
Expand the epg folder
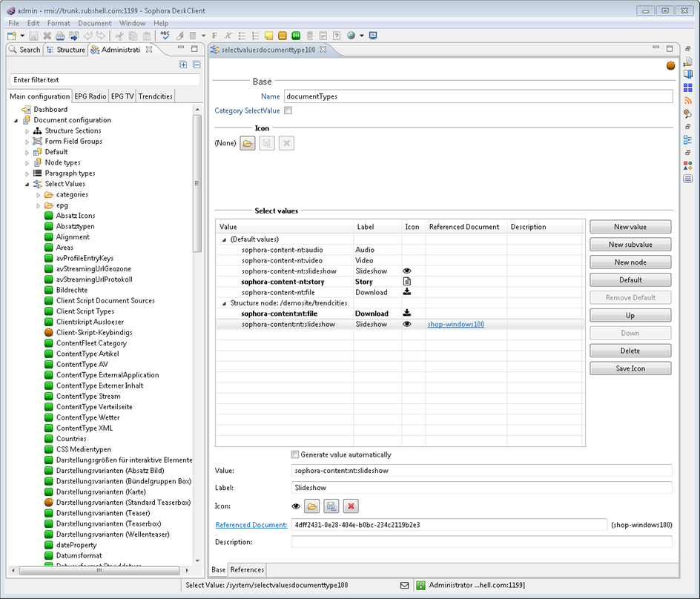(x=39, y=206)
